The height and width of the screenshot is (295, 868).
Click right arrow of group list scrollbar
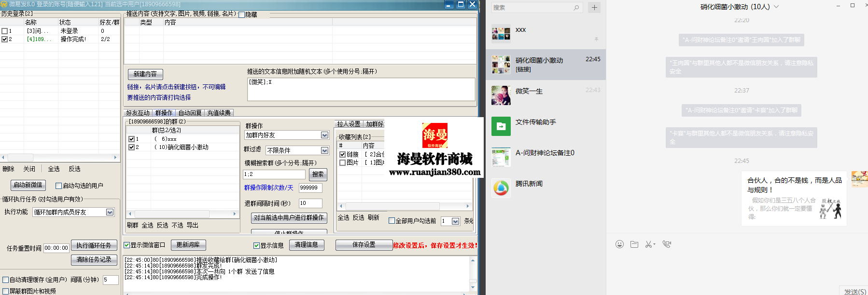235,214
